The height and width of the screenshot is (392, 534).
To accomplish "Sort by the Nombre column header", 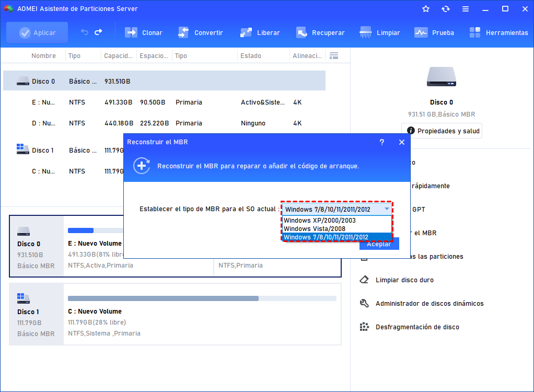I will (43, 56).
